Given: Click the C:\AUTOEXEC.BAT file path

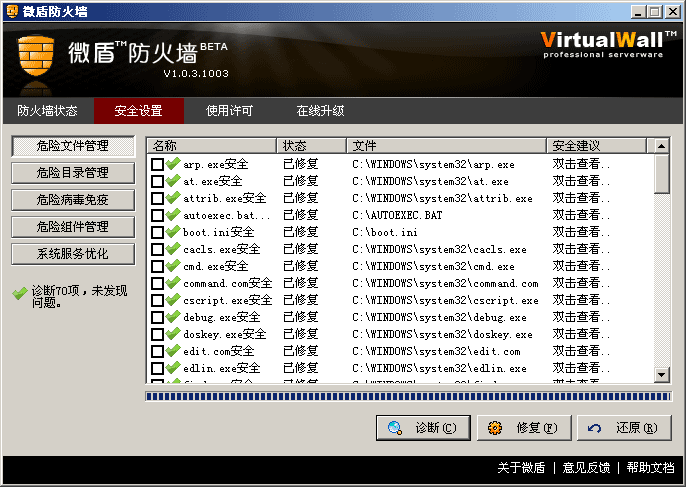Looking at the screenshot, I should click(397, 215).
